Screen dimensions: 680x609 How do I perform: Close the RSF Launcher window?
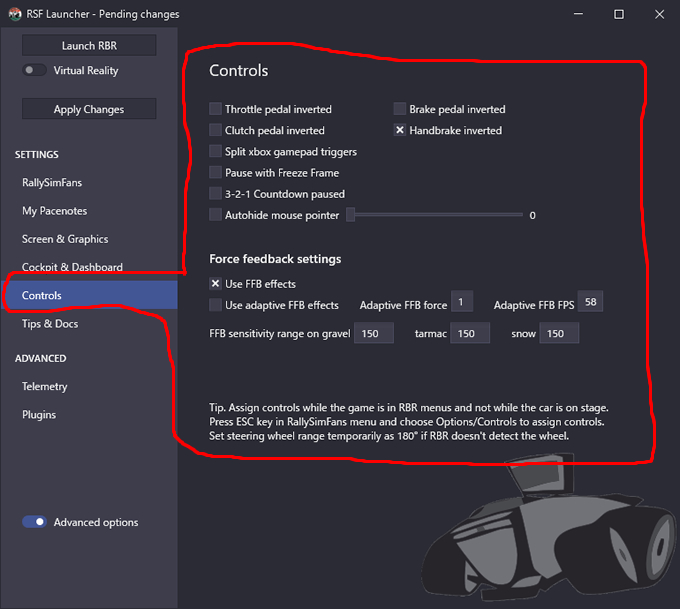pyautogui.click(x=659, y=14)
